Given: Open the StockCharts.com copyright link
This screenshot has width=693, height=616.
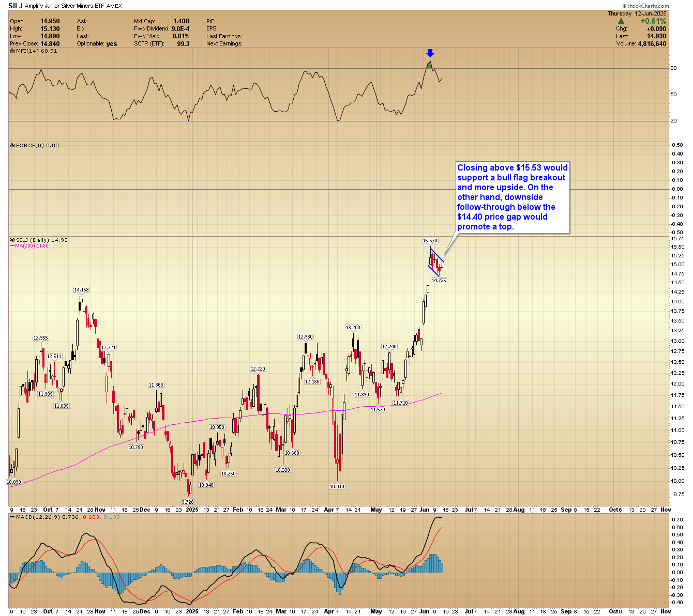Looking at the screenshot, I should point(645,6).
